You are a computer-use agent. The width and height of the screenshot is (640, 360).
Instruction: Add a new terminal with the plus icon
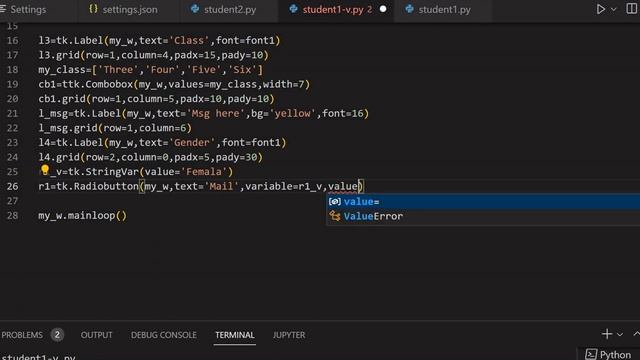click(x=607, y=334)
